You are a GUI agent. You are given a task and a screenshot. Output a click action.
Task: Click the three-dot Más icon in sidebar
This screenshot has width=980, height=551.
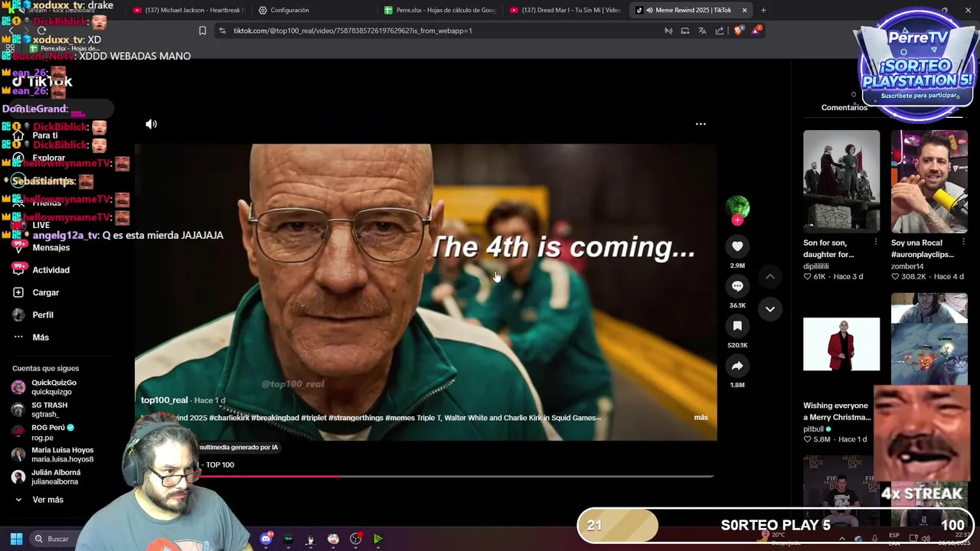pyautogui.click(x=18, y=337)
